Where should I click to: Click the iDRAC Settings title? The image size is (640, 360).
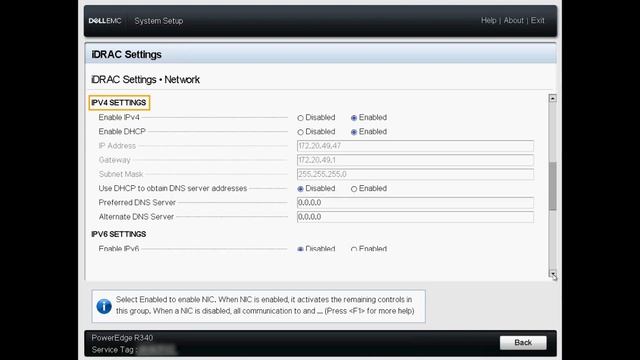(127, 54)
